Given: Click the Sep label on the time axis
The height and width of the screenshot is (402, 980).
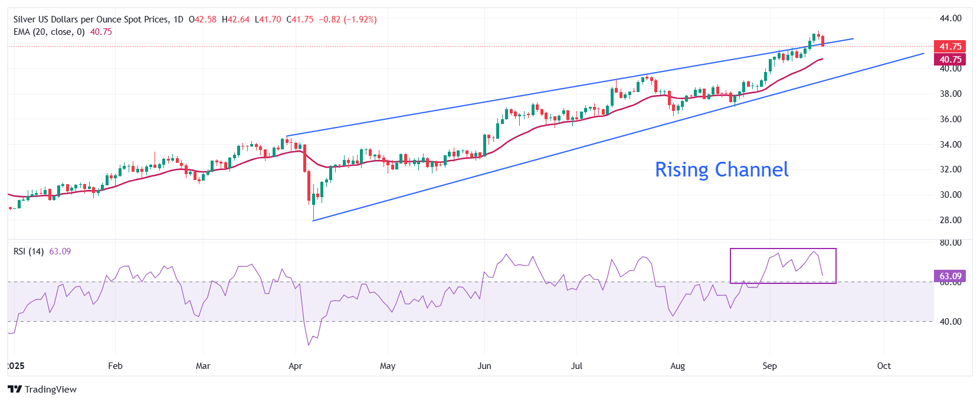Looking at the screenshot, I should [x=769, y=366].
